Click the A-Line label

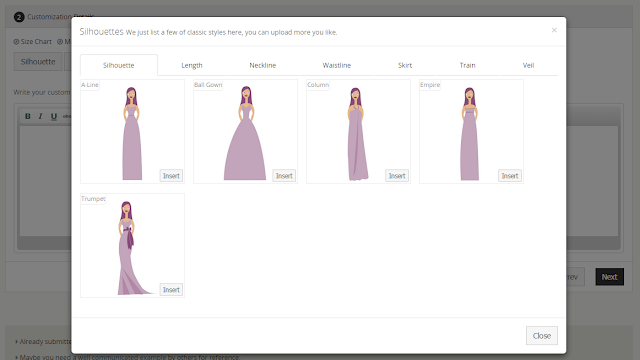tap(90, 85)
